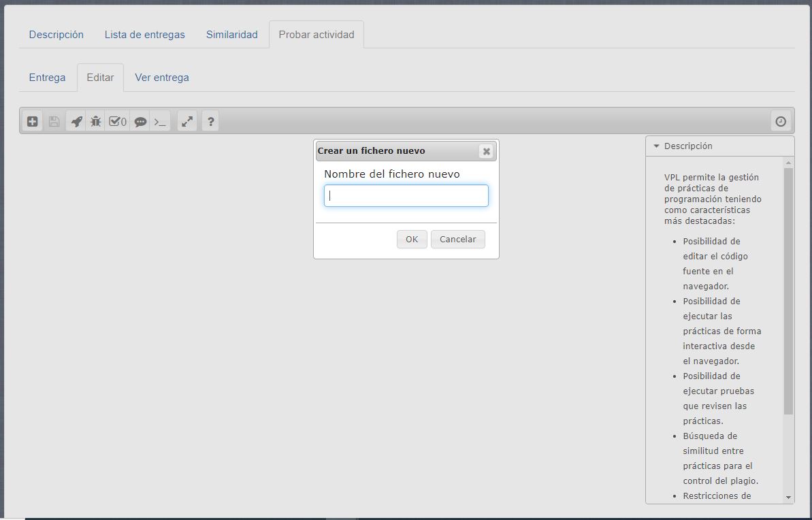Screen dimensions: 812x520
Task: Open the comments speech bubble icon
Action: pos(140,122)
